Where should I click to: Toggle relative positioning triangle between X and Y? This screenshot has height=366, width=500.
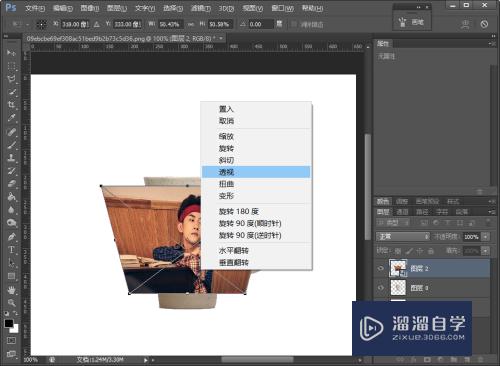pyautogui.click(x=97, y=24)
